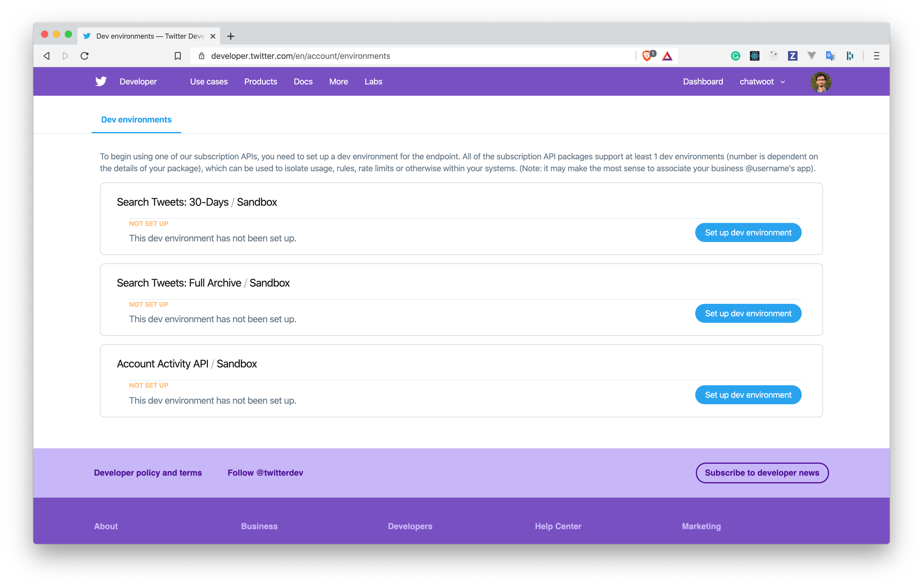Viewport: 923px width, 588px height.
Task: Select the Dev environments tab
Action: point(136,120)
